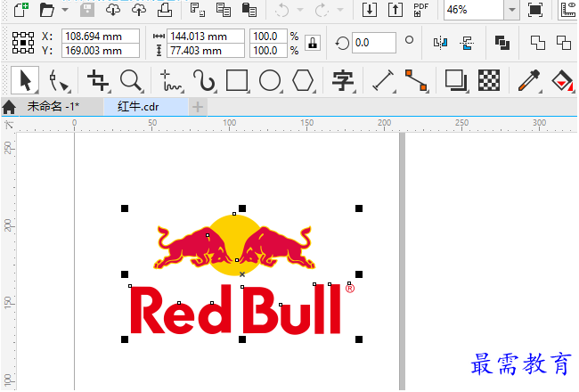Open a file with the folder icon
Viewport: 579px width, 392px height.
pyautogui.click(x=47, y=10)
